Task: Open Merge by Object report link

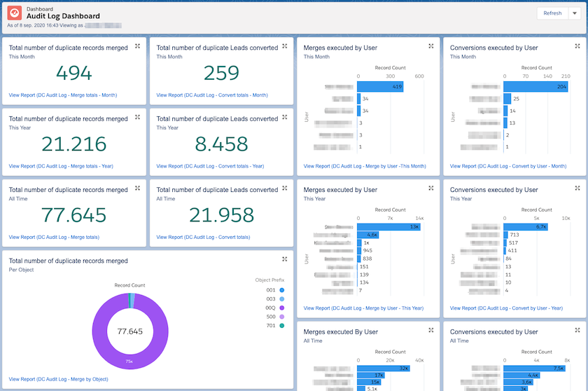Action: pyautogui.click(x=59, y=379)
